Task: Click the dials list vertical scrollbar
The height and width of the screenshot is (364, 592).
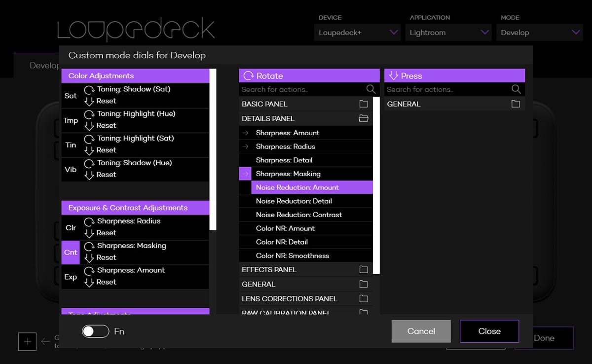Action: [x=213, y=149]
